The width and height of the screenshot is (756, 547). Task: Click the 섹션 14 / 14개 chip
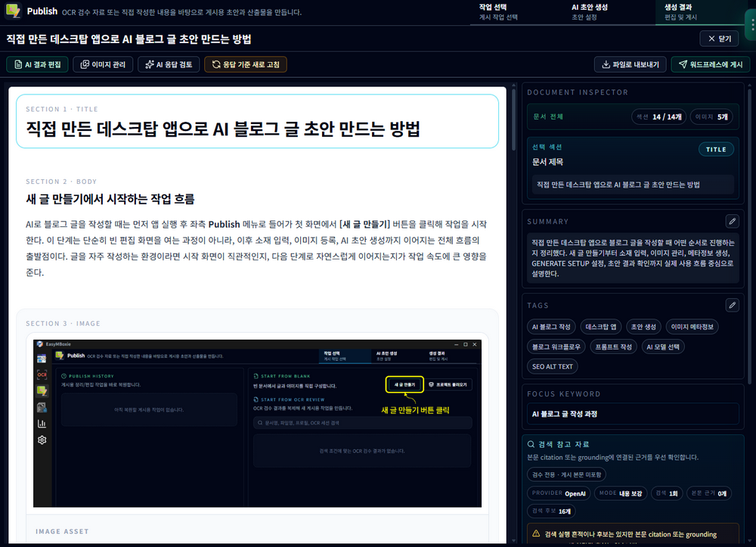point(658,117)
